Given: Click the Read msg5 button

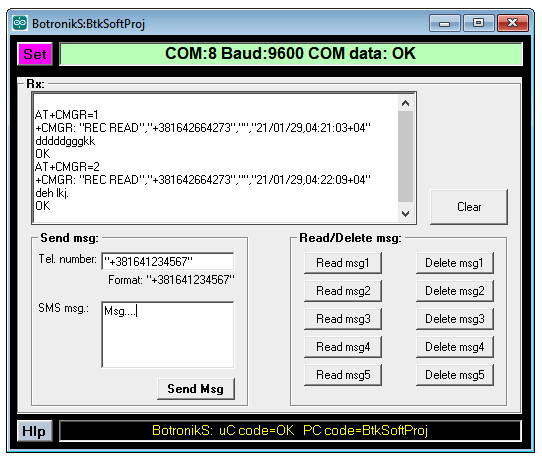Looking at the screenshot, I should pos(343,375).
